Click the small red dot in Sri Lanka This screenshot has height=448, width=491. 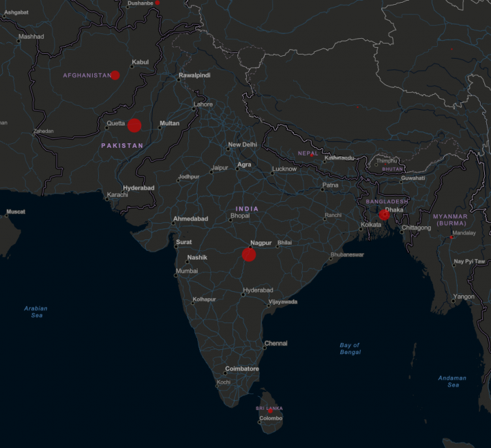point(270,410)
